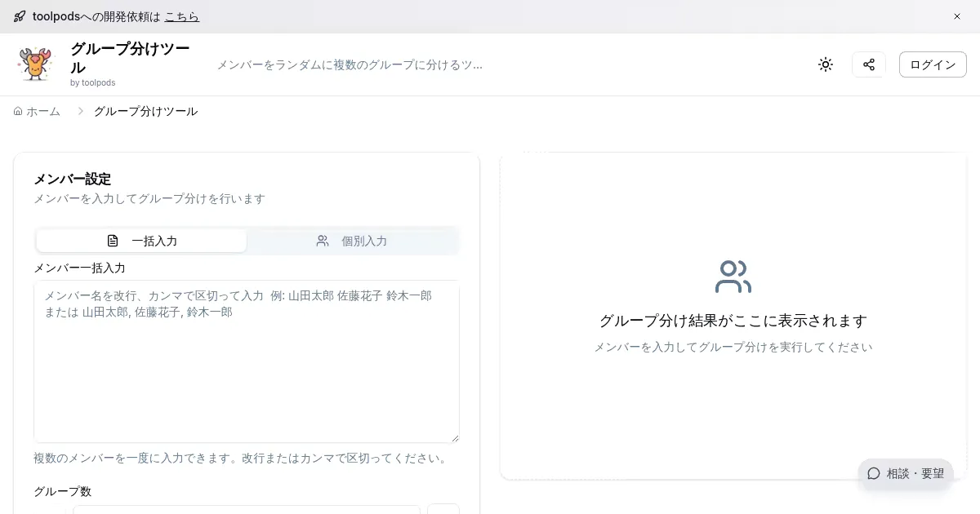Switch to the 一括入力 tab
This screenshot has height=514, width=980.
point(141,241)
